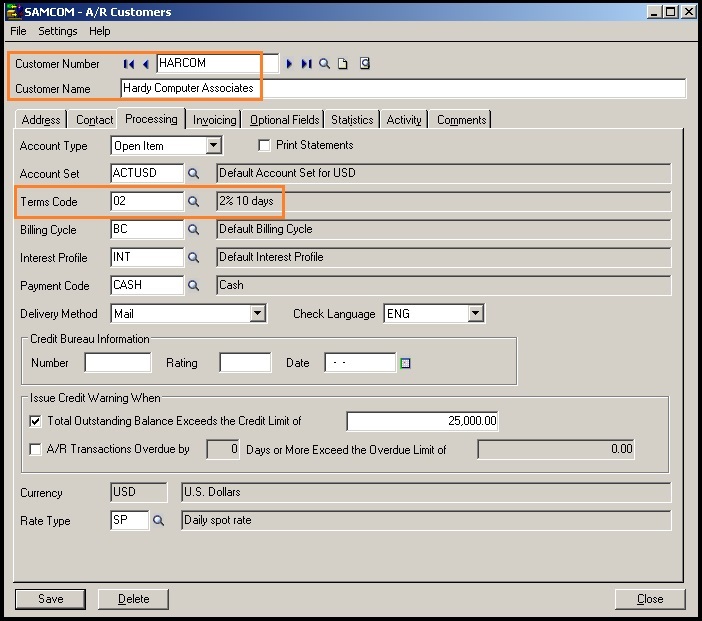Screen dimensions: 702x621
Task: Expand the Account Type dropdown
Action: click(213, 146)
